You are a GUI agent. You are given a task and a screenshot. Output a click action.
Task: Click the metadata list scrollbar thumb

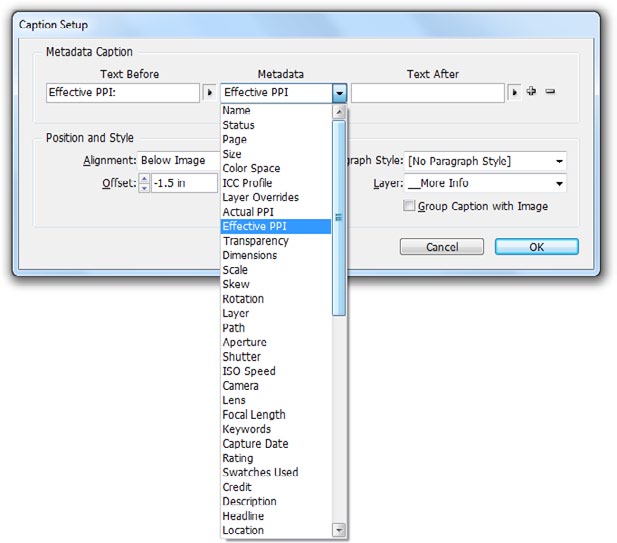pyautogui.click(x=339, y=218)
